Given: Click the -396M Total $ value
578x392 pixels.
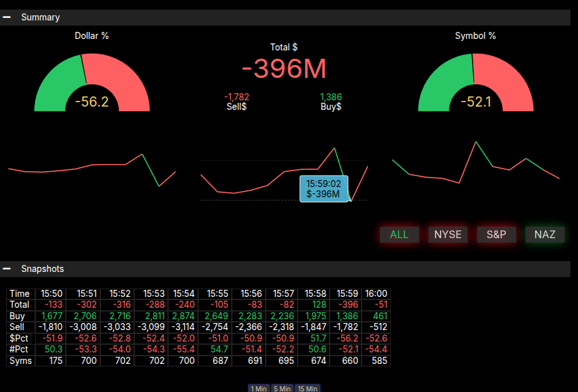Looking at the screenshot, I should 284,68.
